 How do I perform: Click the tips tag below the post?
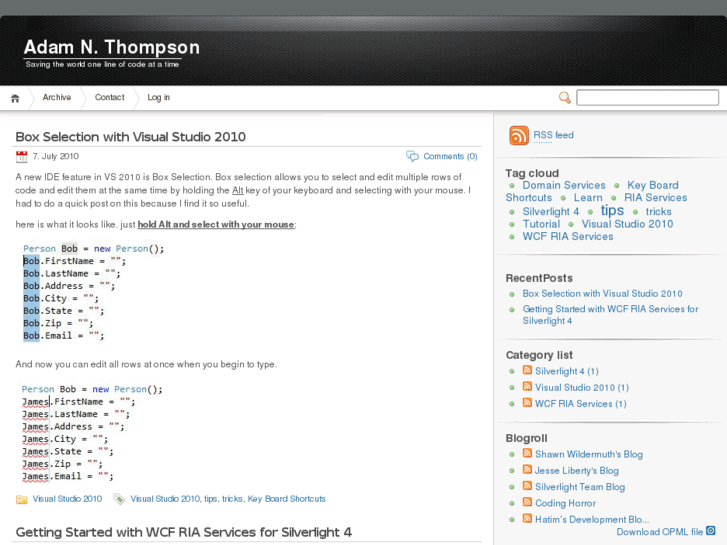click(x=210, y=499)
